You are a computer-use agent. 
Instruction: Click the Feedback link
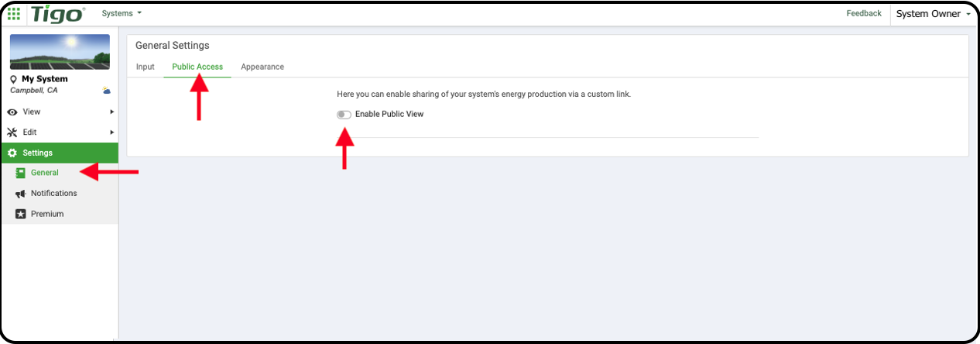coord(864,13)
